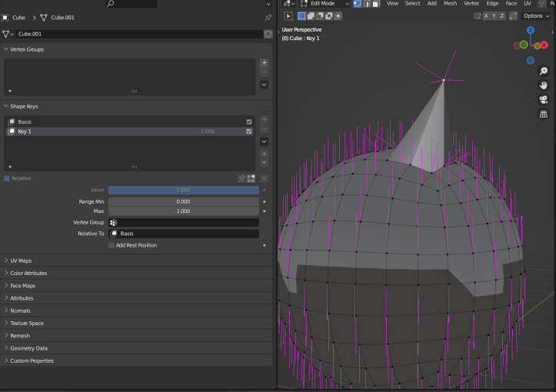This screenshot has width=556, height=392.
Task: Enable the Add Rest Position checkbox
Action: click(x=112, y=245)
